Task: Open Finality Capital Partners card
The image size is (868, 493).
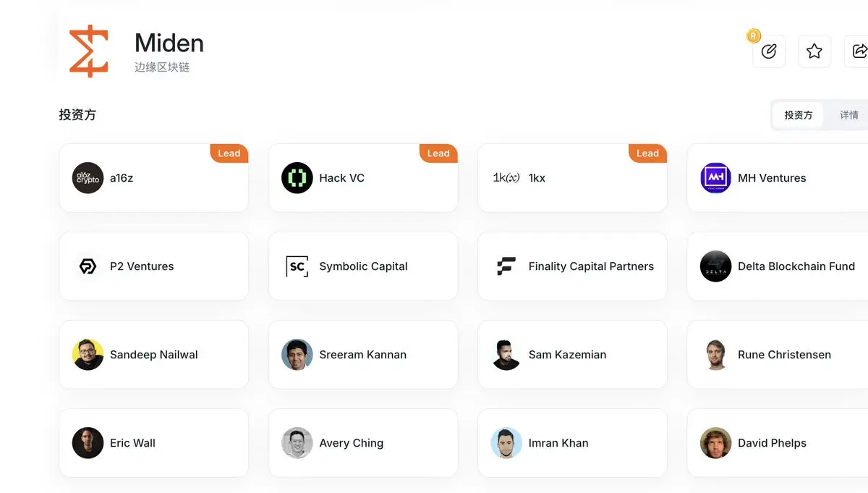Action: click(571, 266)
